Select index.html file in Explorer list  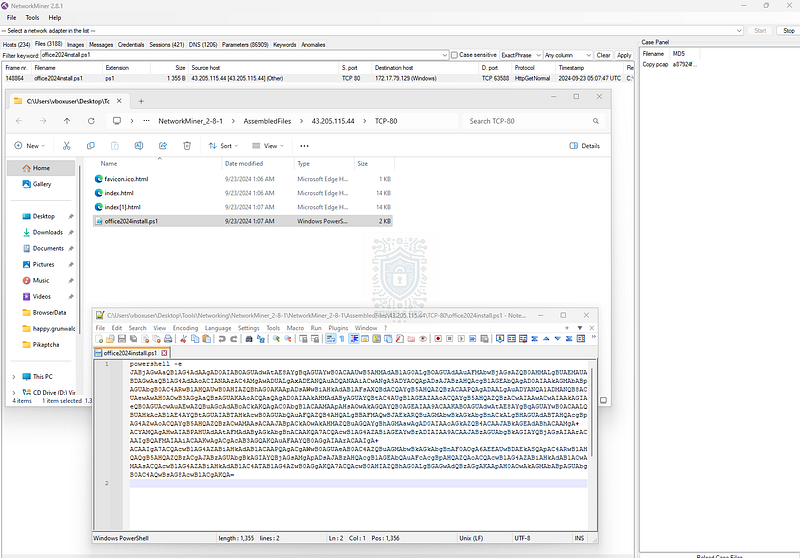click(242, 193)
